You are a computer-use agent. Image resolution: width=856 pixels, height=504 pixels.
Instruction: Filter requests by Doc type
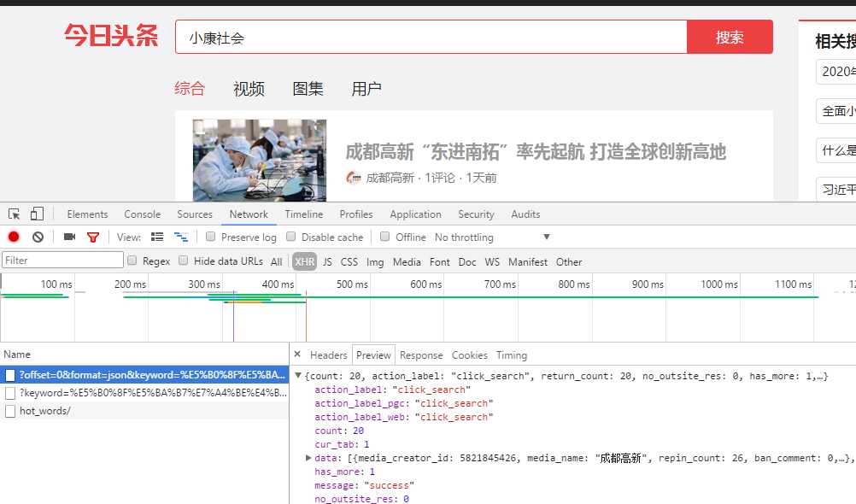[x=466, y=261]
